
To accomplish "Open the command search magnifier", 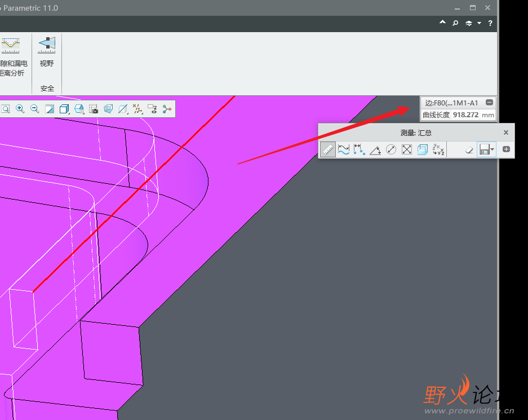I will coord(455,23).
